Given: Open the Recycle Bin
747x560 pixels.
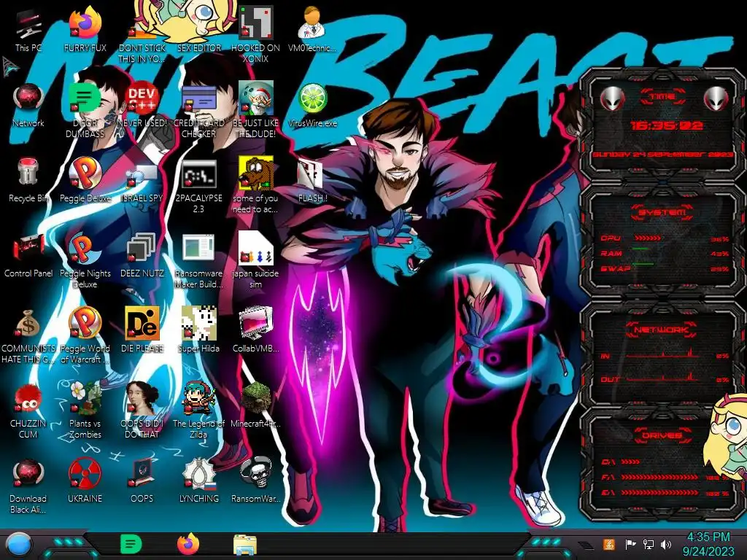Looking at the screenshot, I should point(28,181).
